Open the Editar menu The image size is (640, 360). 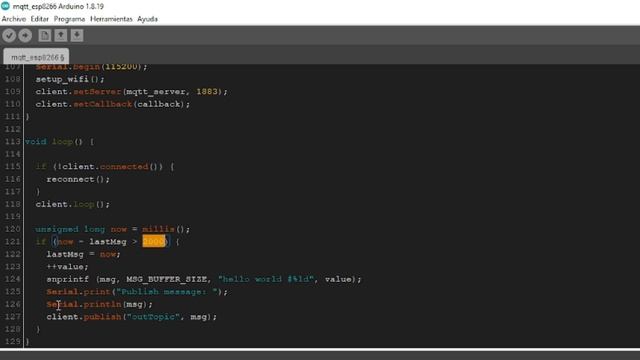point(40,19)
